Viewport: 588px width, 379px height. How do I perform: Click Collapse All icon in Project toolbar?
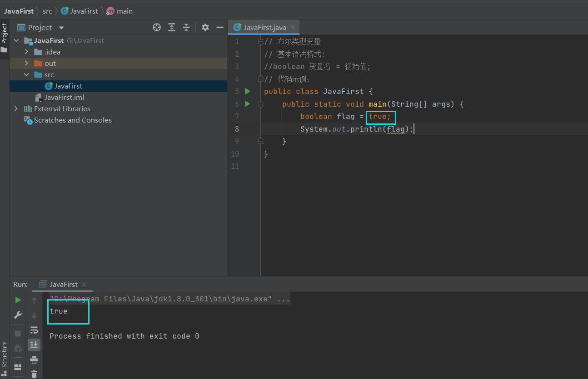tap(186, 27)
